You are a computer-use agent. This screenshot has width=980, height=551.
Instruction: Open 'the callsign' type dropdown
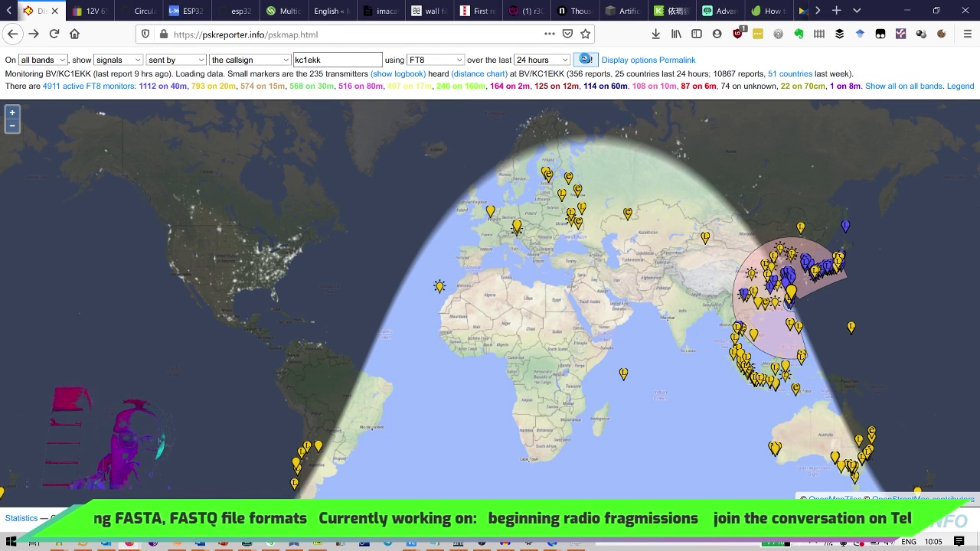(x=250, y=60)
